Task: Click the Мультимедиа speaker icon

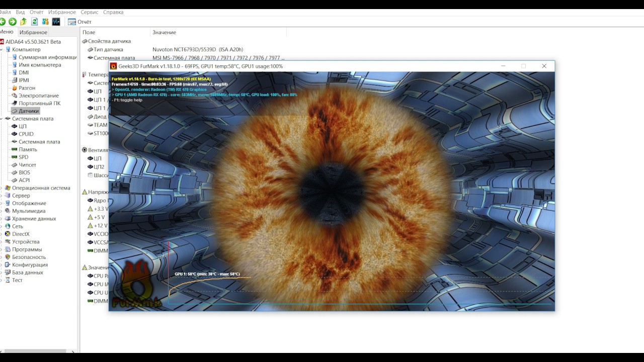Action: point(8,211)
